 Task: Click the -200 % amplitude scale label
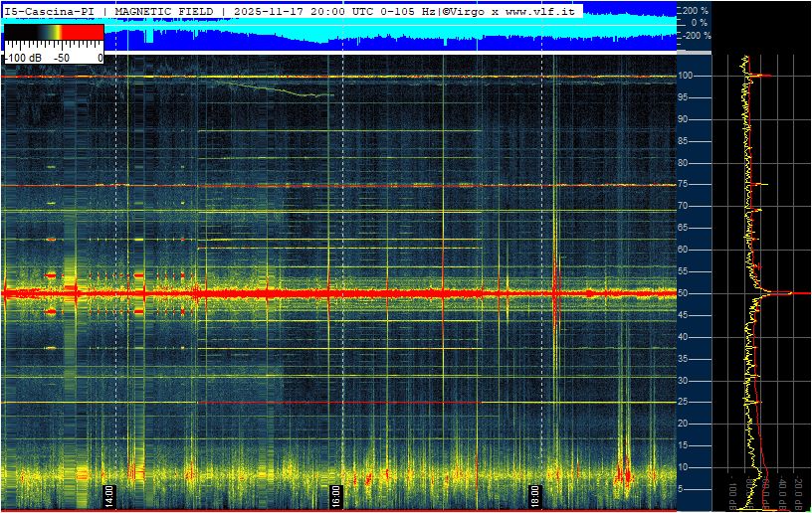pos(696,36)
